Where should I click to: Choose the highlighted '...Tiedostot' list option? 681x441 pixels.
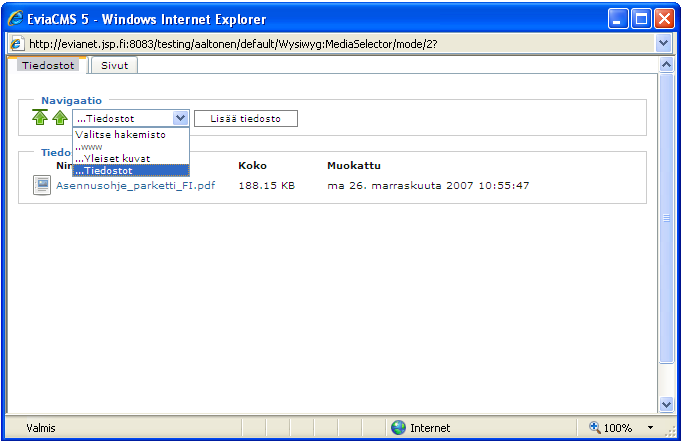click(131, 170)
